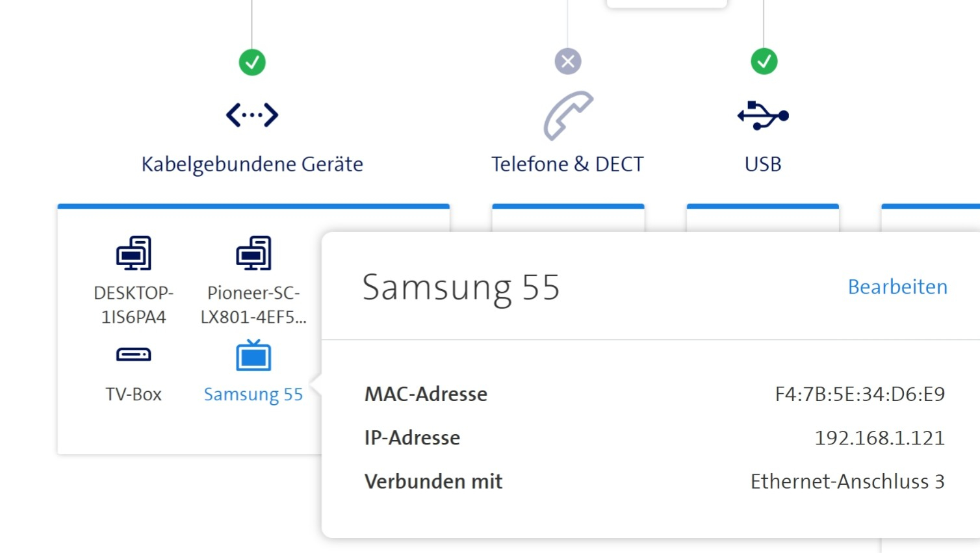The width and height of the screenshot is (980, 553).
Task: Click the Pioneer-SC-LX801-4EF5... device name
Action: point(253,305)
